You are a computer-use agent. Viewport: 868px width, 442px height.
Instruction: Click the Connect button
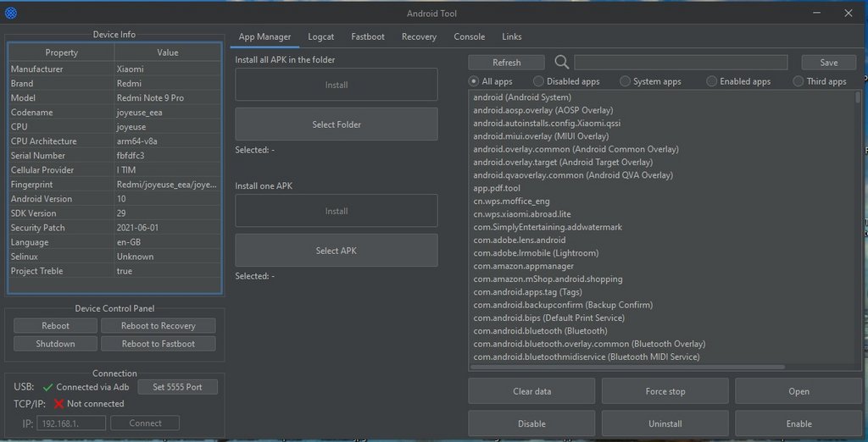pyautogui.click(x=145, y=423)
